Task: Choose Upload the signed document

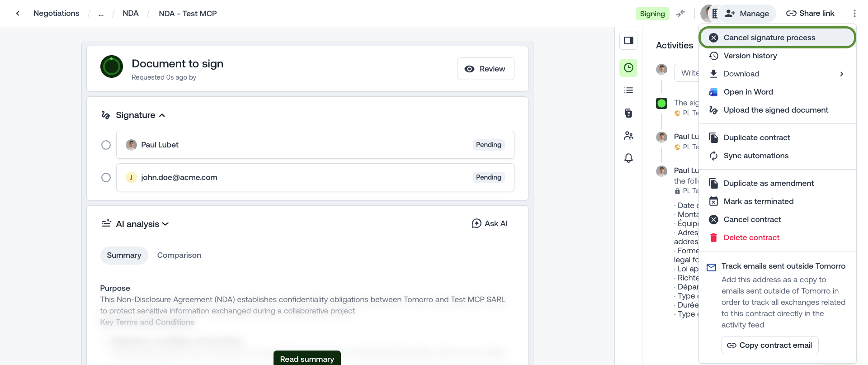Action: point(778,110)
